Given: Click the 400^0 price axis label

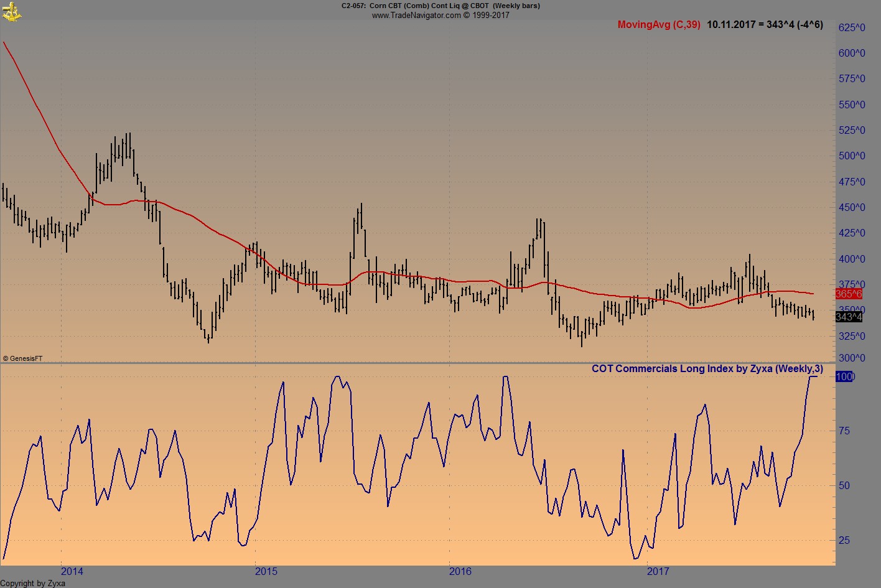Looking at the screenshot, I should click(x=852, y=259).
